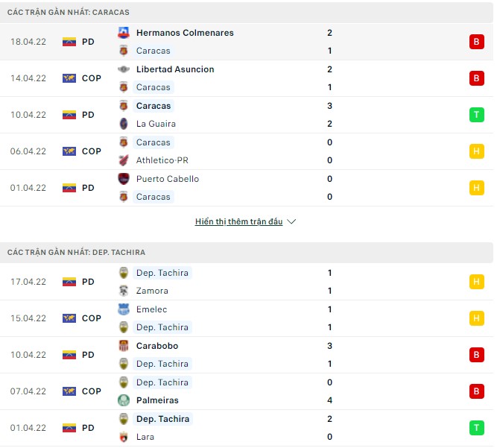The height and width of the screenshot is (448, 497).
Task: Click the Athletico-PR team crest
Action: pos(124,160)
